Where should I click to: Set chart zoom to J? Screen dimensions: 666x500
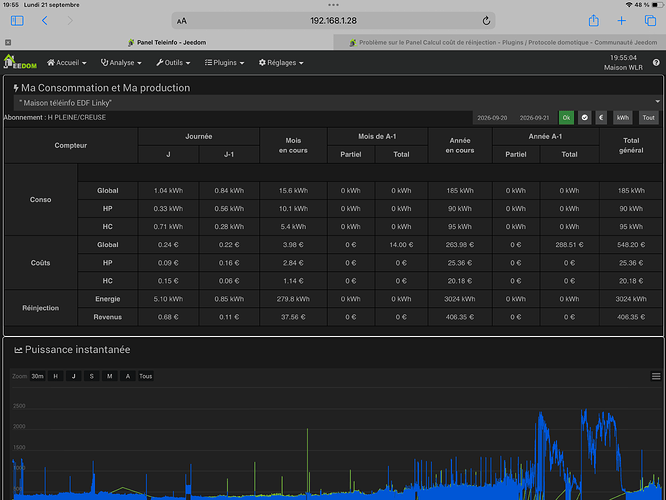[73, 376]
